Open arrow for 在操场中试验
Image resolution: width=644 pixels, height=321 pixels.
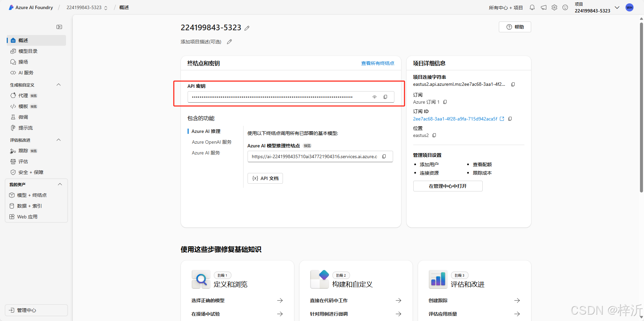(280, 314)
